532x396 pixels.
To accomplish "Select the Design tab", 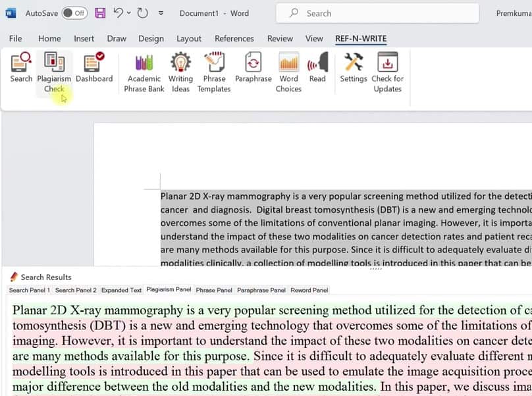I will point(151,38).
